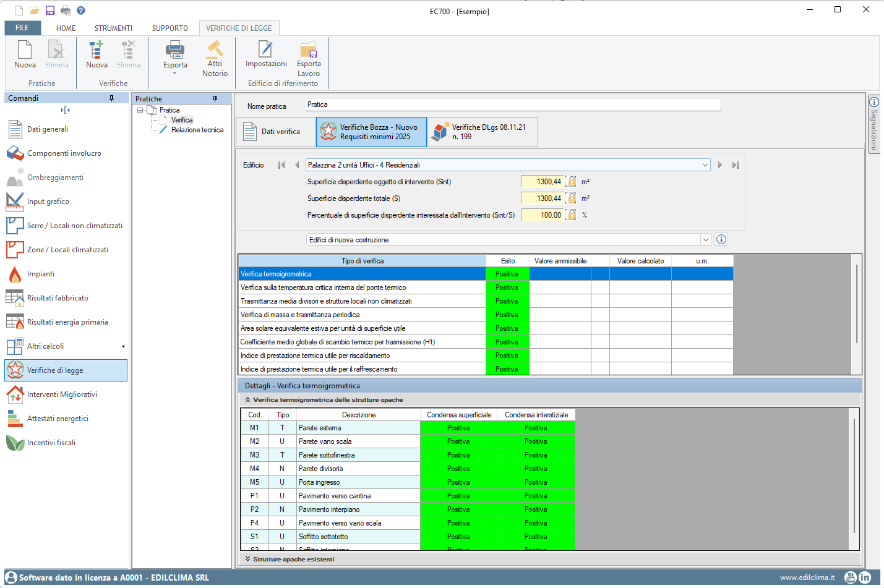Jump to last Edificio with the last-record arrow
Image resolution: width=884 pixels, height=588 pixels.
tap(736, 165)
